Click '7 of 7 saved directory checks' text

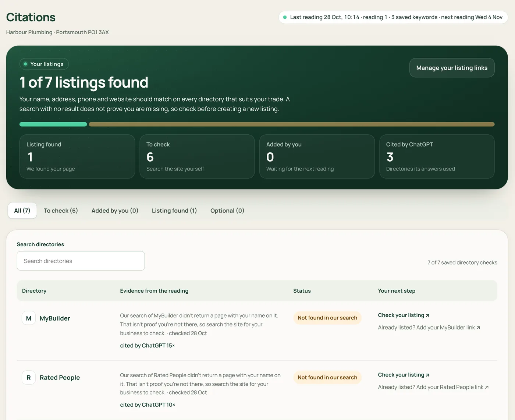[x=462, y=262]
